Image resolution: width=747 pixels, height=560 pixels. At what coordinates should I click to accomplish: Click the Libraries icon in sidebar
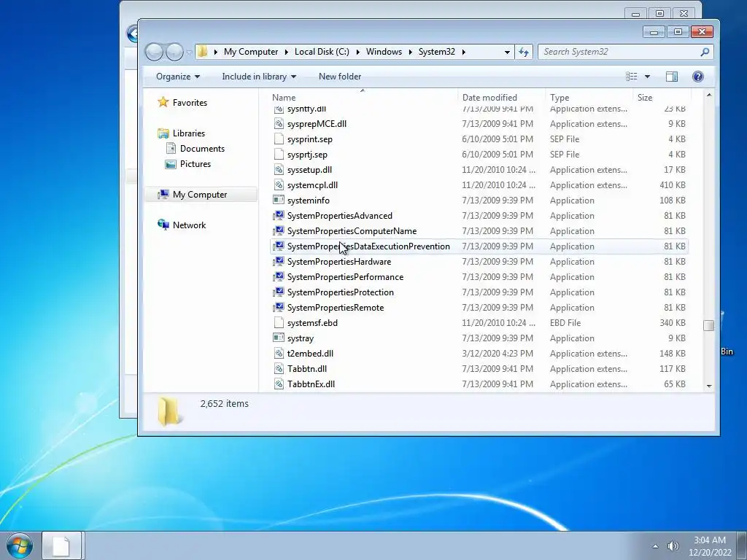pos(163,133)
